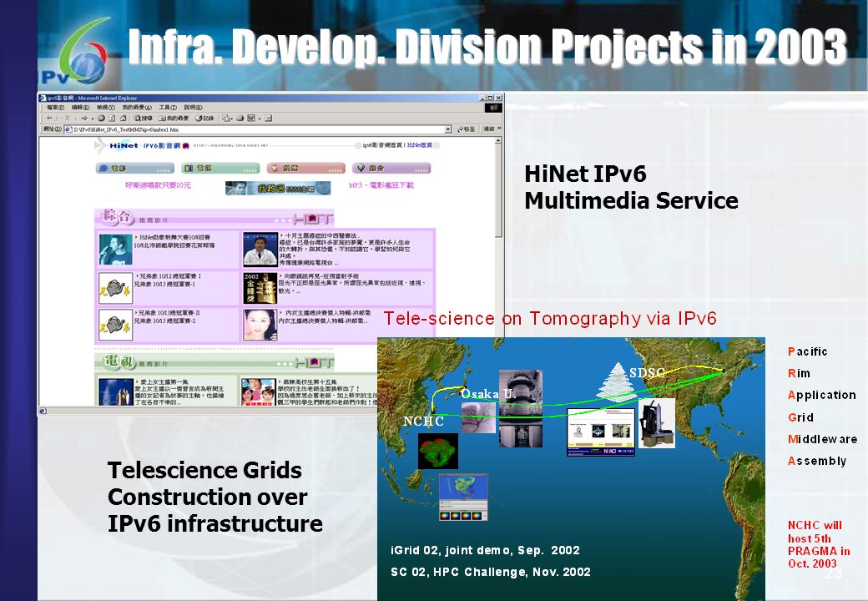
Task: Click the green tomography image below NCHC
Action: pyautogui.click(x=438, y=451)
